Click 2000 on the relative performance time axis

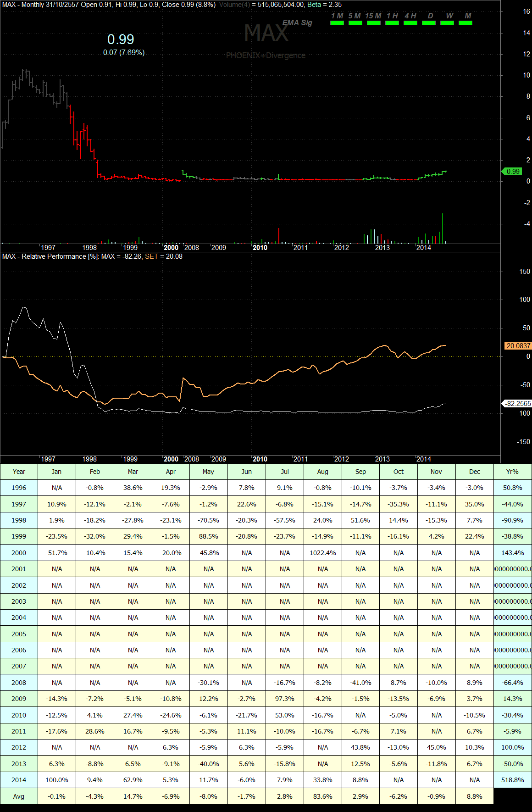tap(171, 459)
